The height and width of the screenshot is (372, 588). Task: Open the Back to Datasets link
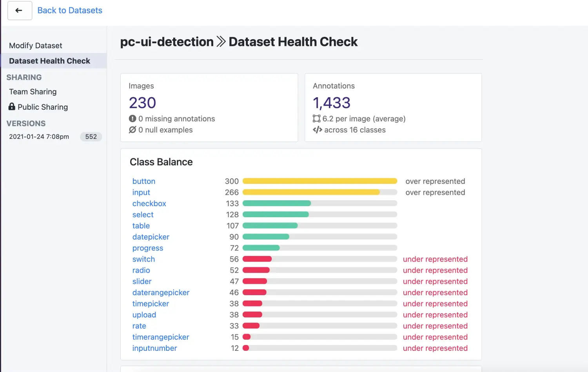pos(70,11)
